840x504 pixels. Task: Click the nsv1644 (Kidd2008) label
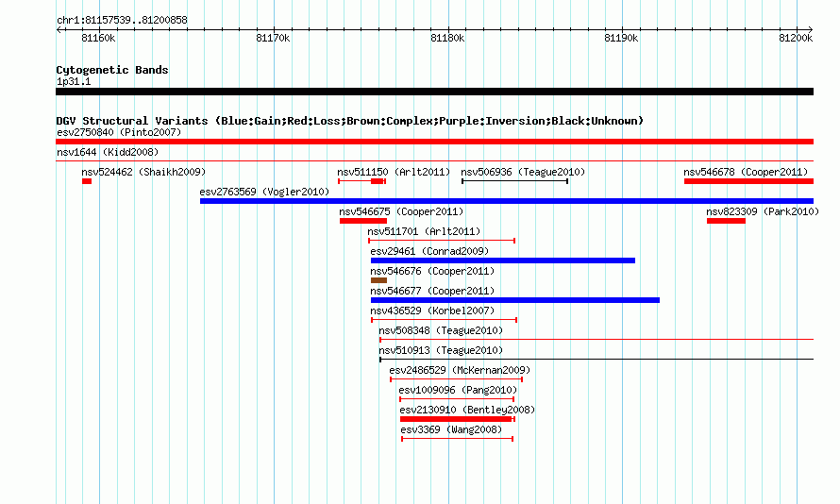click(108, 152)
